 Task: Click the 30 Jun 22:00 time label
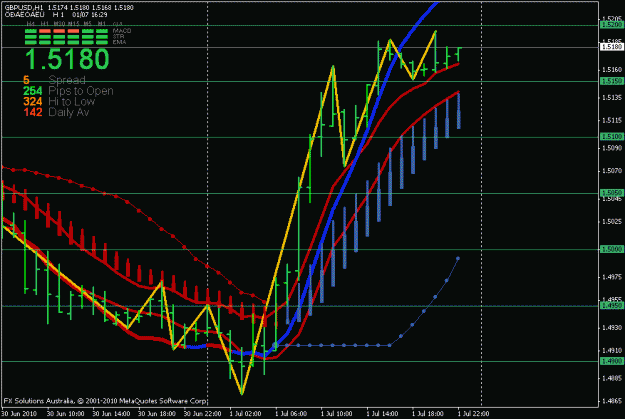click(x=202, y=414)
